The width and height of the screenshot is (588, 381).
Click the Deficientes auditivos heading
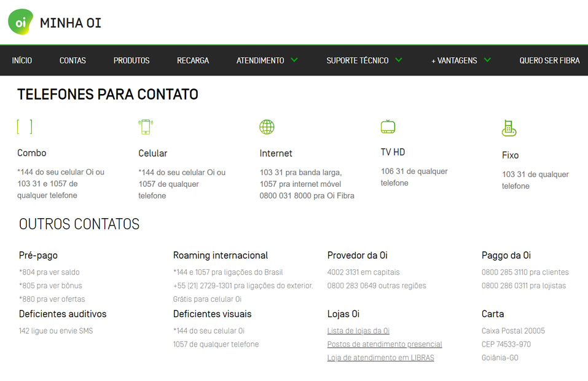coord(63,314)
